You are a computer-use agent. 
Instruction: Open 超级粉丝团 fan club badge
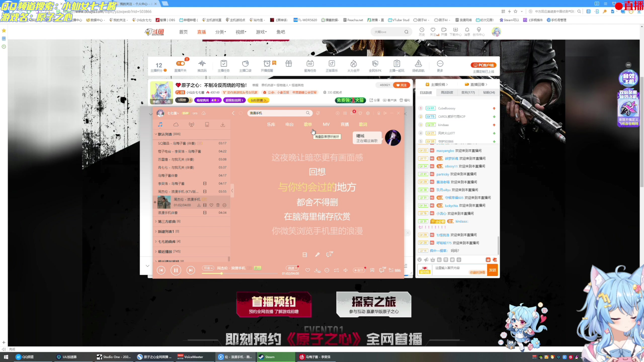(234, 100)
